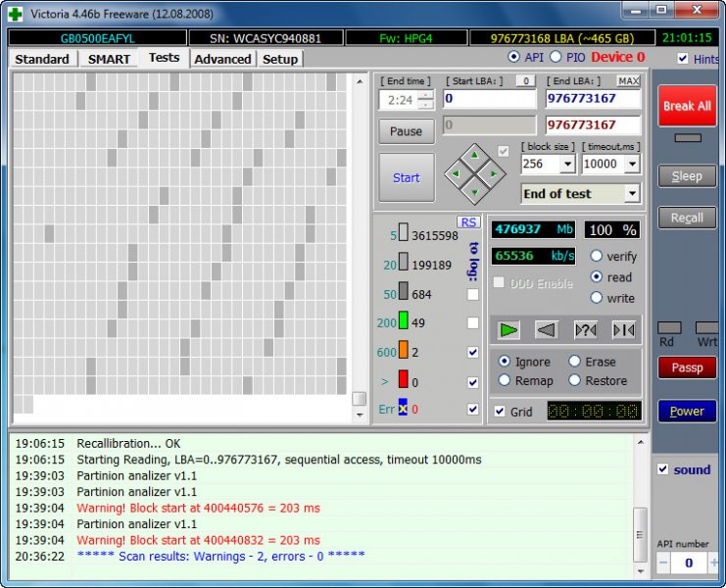Screen dimensions: 726x588
Task: Click the green cross Victoria app icon
Action: [15, 12]
